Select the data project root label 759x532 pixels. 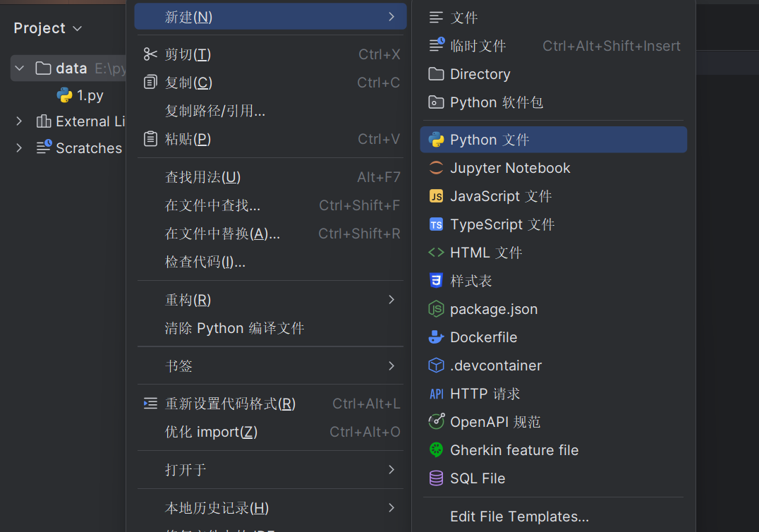pyautogui.click(x=72, y=68)
